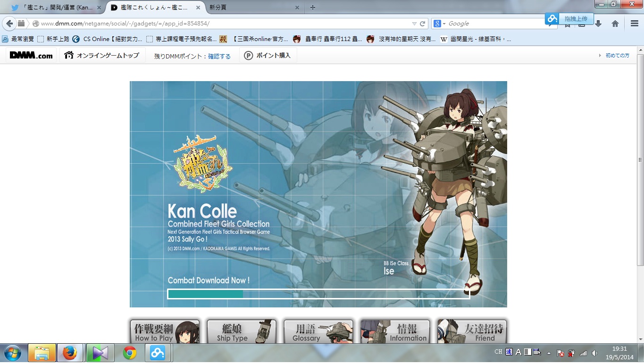The height and width of the screenshot is (364, 644).
Task: Open the 新手上路 bookmark
Action: point(53,39)
